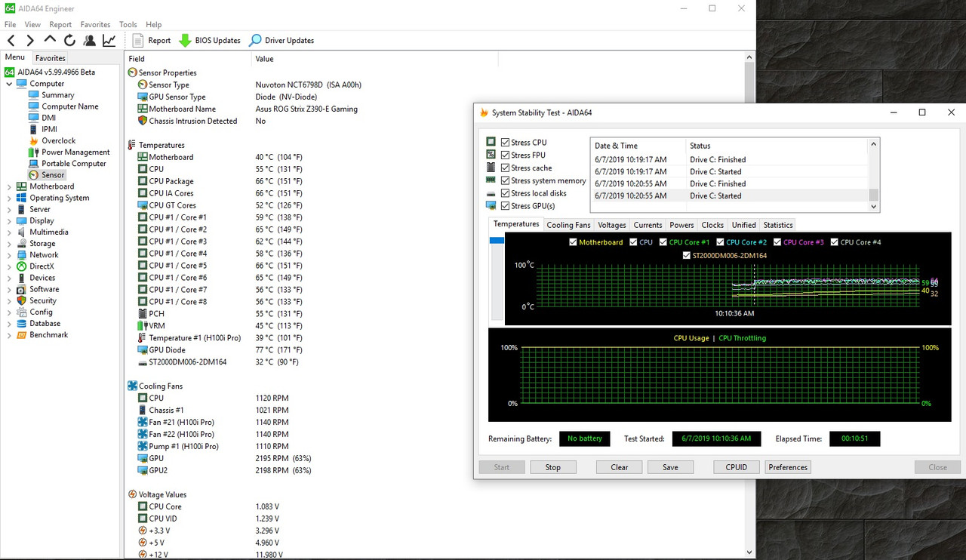Click AIDA64 flame icon in Stability Test title
966x560 pixels.
pos(484,112)
